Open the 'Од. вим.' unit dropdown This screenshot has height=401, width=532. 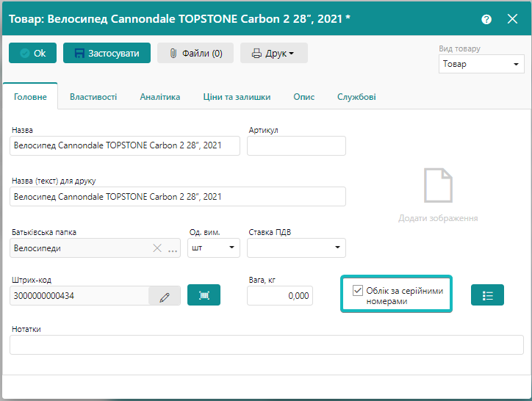[x=214, y=248]
